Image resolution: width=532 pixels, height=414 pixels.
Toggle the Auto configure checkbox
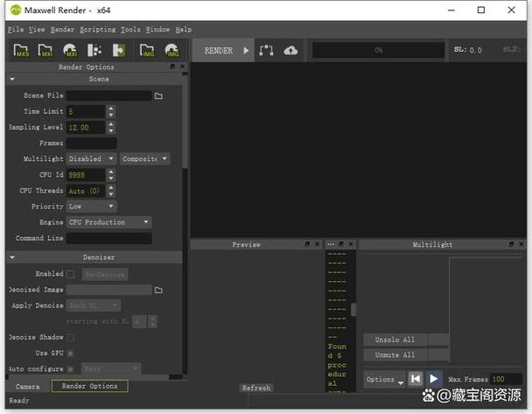pos(71,368)
